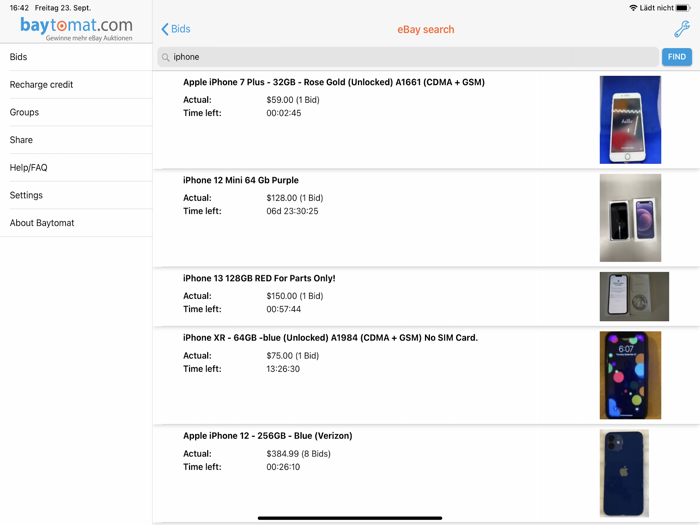Select Share in the sidebar
This screenshot has width=700, height=525.
pyautogui.click(x=76, y=140)
